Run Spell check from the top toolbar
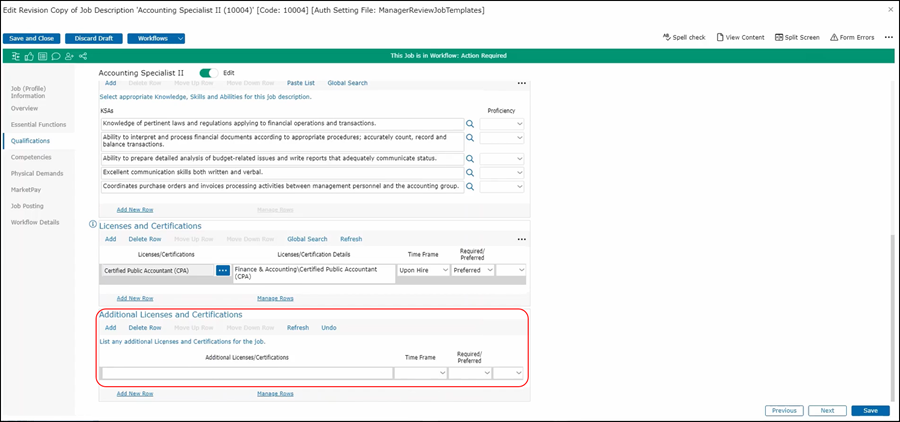 [684, 37]
